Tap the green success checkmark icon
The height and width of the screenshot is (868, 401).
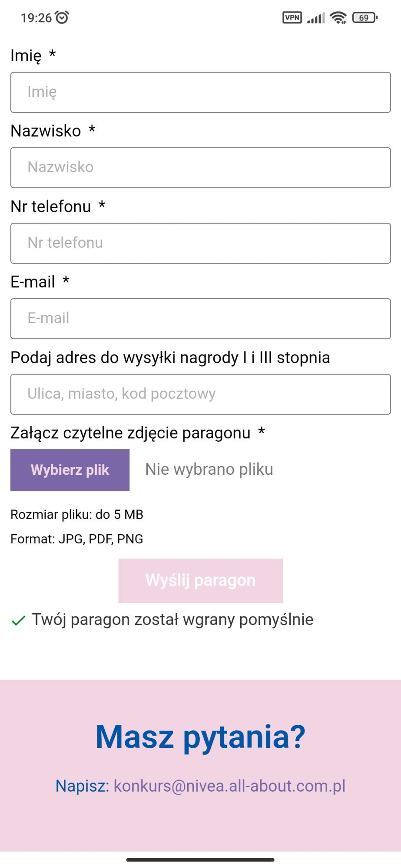[x=18, y=621]
